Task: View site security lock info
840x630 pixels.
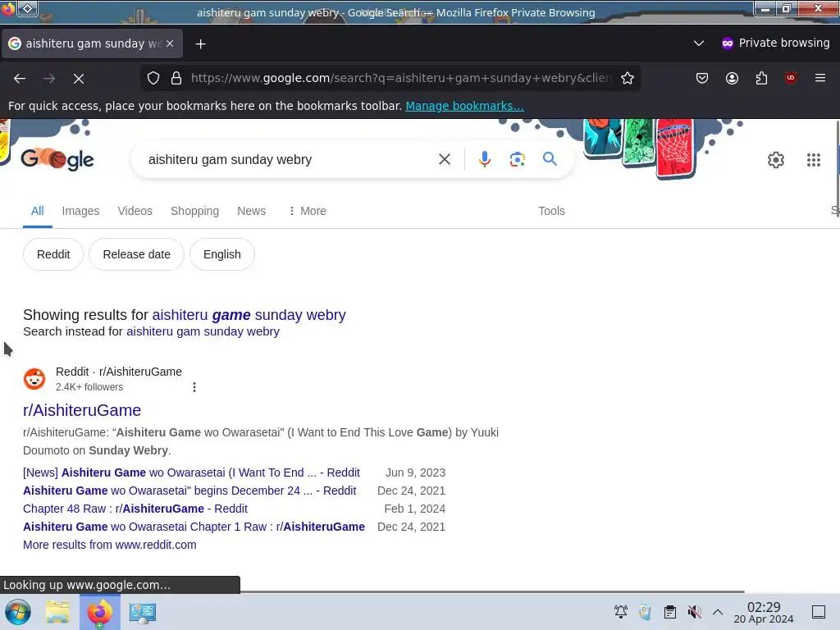Action: click(176, 78)
